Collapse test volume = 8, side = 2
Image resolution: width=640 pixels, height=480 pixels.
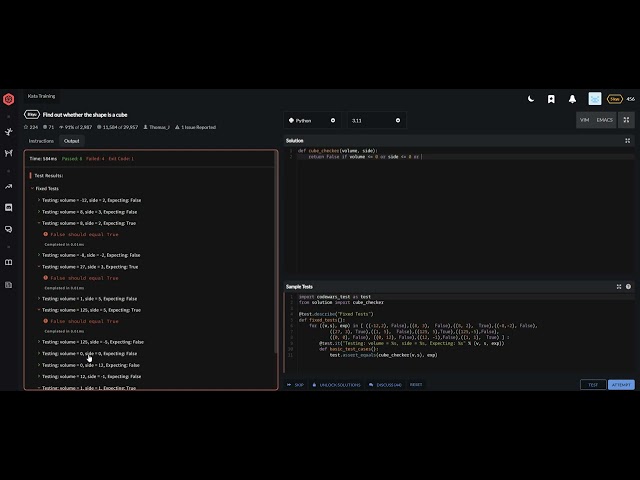[87, 223]
